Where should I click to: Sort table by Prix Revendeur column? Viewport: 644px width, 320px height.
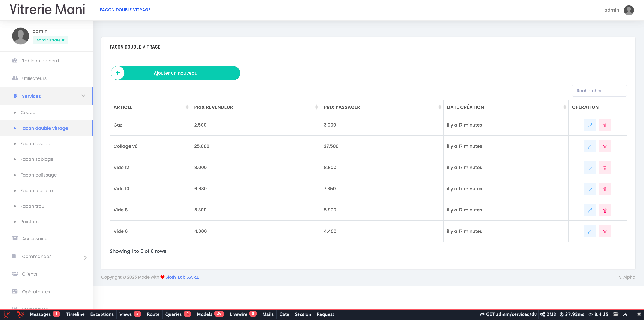click(255, 107)
